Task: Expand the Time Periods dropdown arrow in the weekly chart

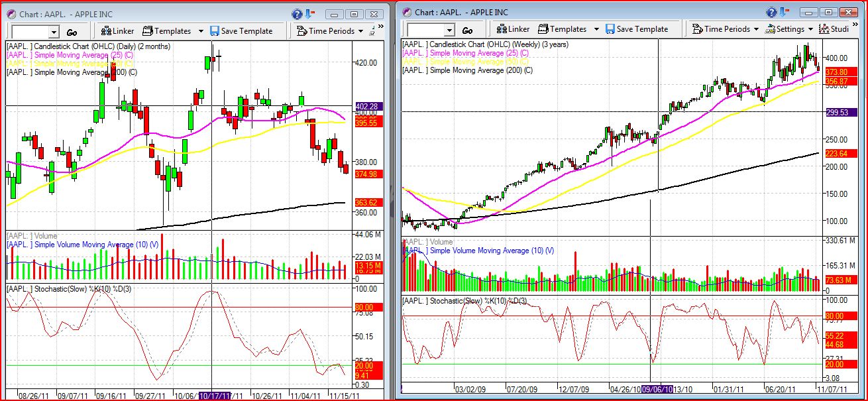Action: coord(756,30)
